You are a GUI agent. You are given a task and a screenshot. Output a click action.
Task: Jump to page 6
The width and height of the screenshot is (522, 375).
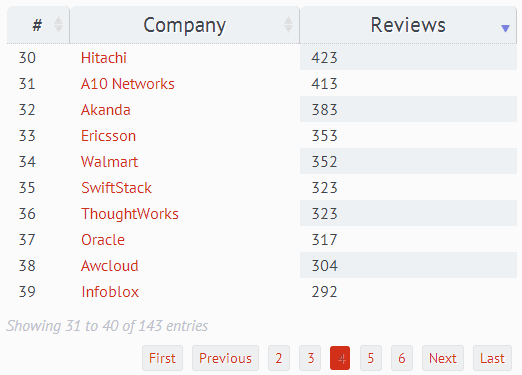click(402, 358)
